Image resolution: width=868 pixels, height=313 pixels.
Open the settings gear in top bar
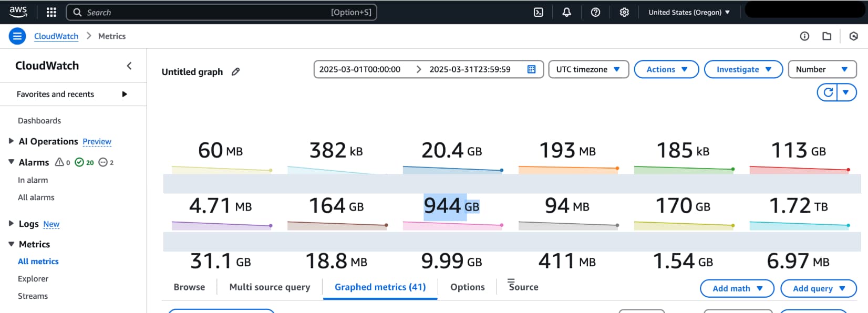coord(624,12)
